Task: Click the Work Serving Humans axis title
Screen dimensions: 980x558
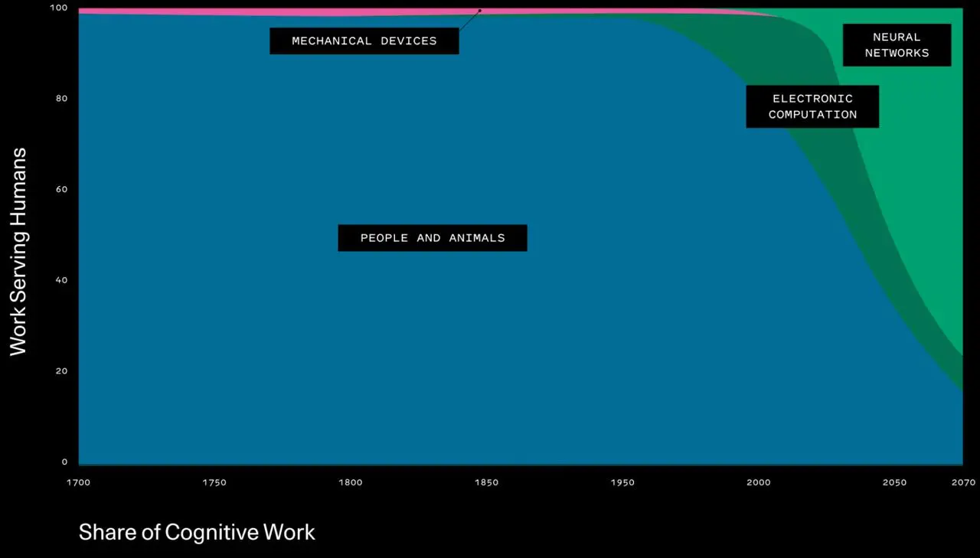Action: coord(18,252)
